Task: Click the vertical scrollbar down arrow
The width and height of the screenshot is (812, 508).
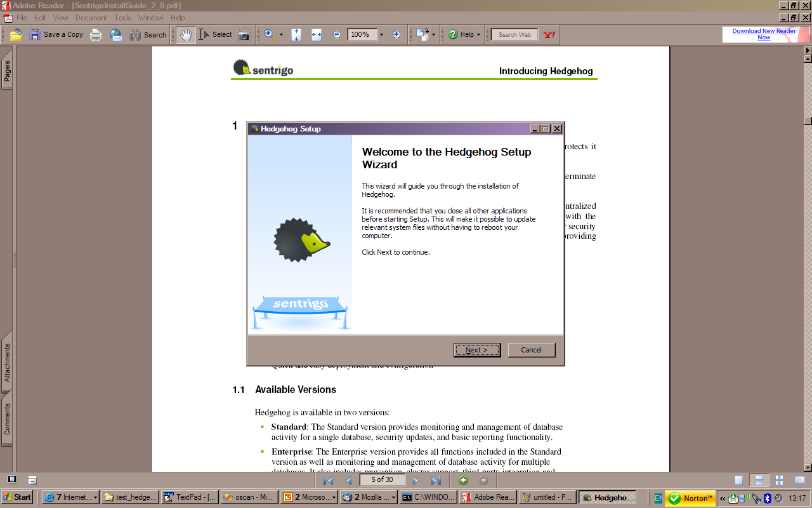Action: [808, 467]
